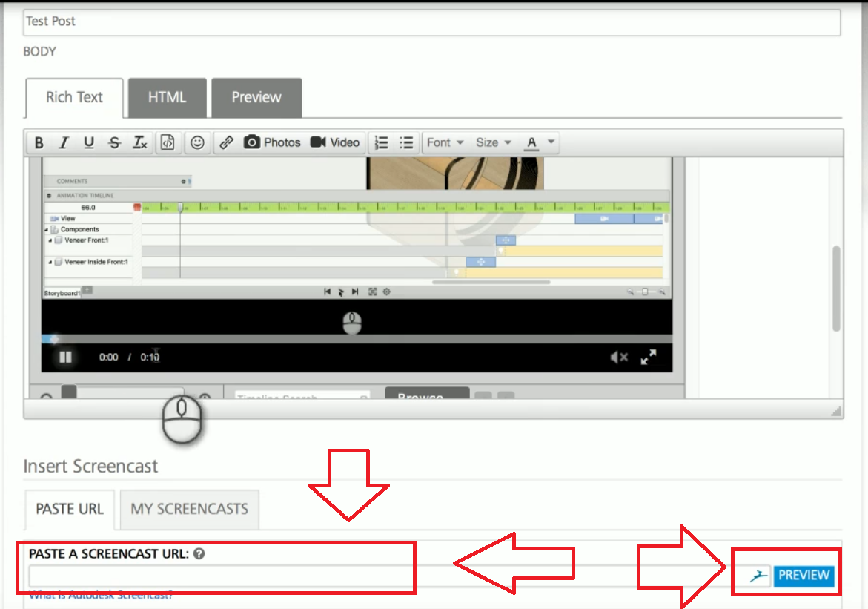Go to timeline start button
Image resolution: width=868 pixels, height=609 pixels.
(327, 292)
